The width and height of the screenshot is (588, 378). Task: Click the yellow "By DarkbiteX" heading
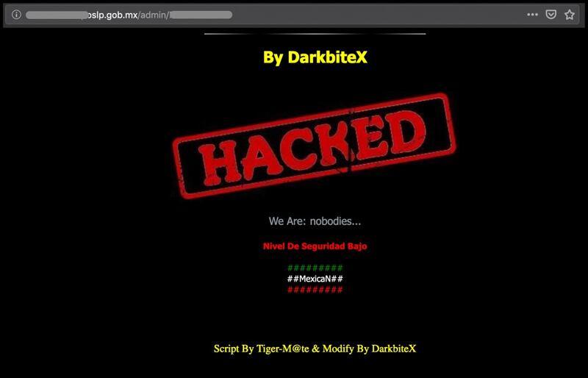pyautogui.click(x=315, y=57)
